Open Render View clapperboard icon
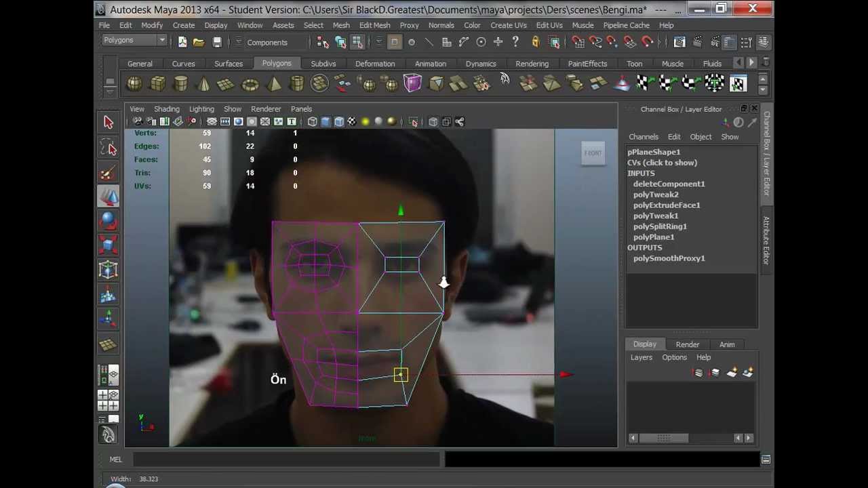The image size is (868, 488). click(x=679, y=42)
